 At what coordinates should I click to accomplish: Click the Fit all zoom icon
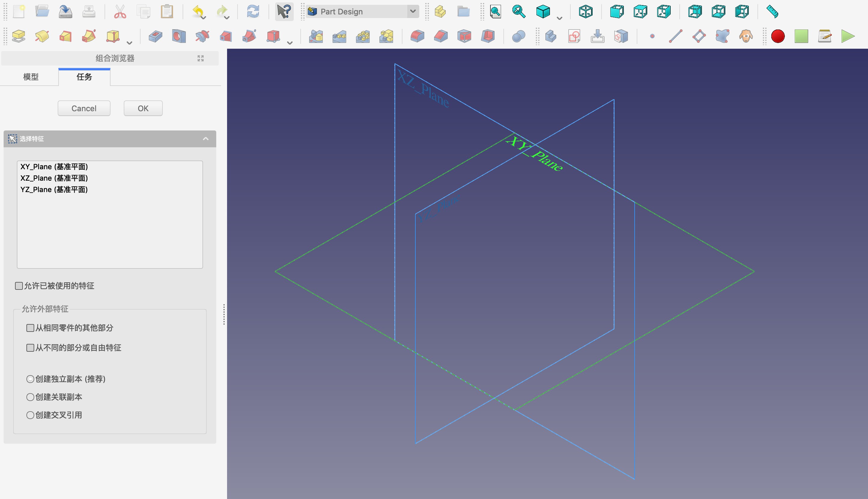click(x=495, y=12)
